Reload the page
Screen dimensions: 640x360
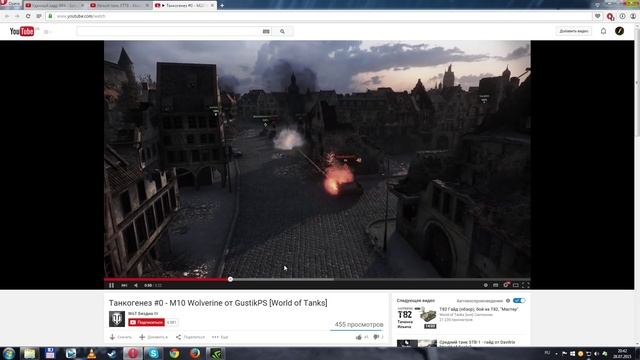tap(28, 16)
